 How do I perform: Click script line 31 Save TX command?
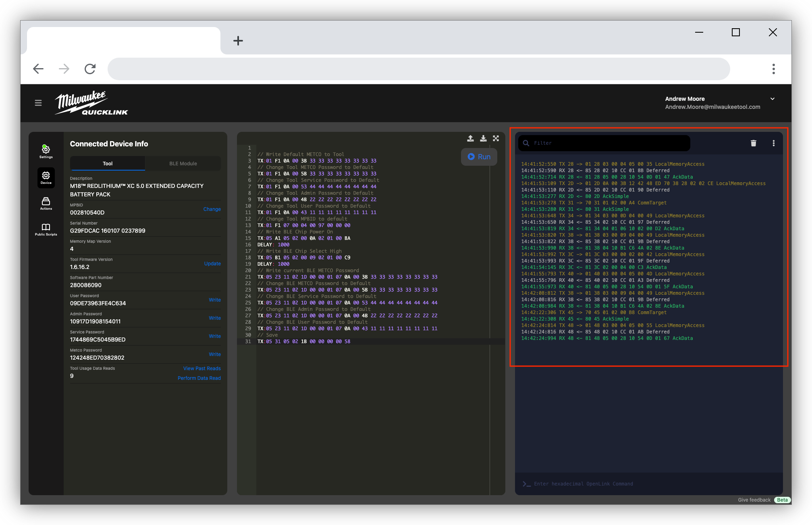[304, 342]
